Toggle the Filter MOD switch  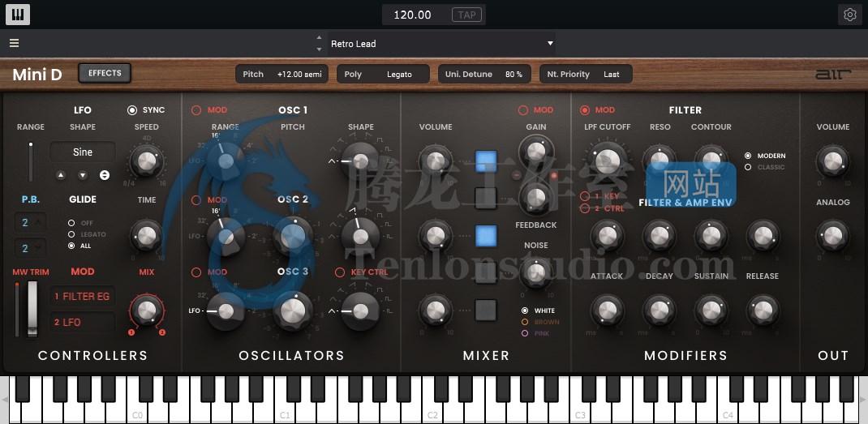585,110
